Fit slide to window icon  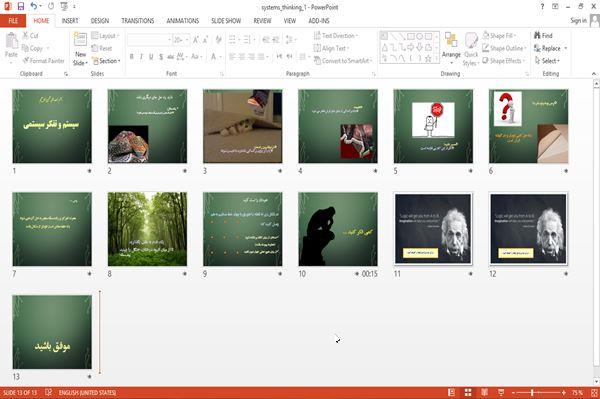point(594,392)
